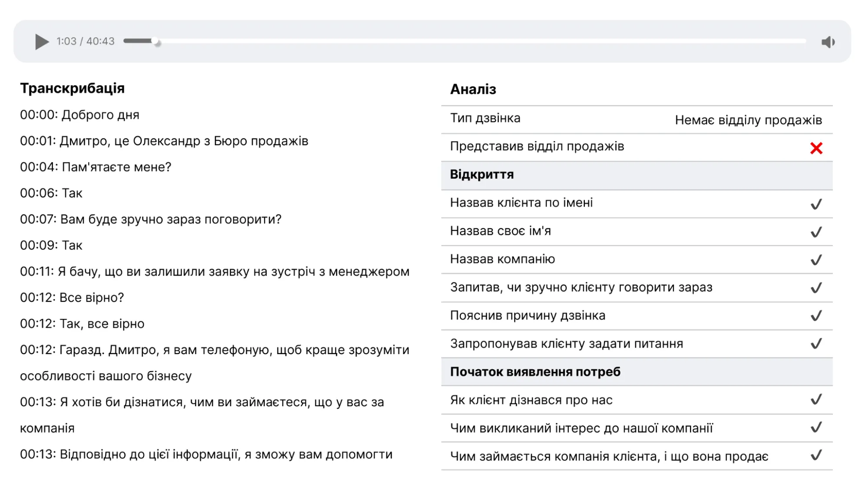Open the Немає відділу продажів call type value
868x500 pixels.
click(748, 120)
